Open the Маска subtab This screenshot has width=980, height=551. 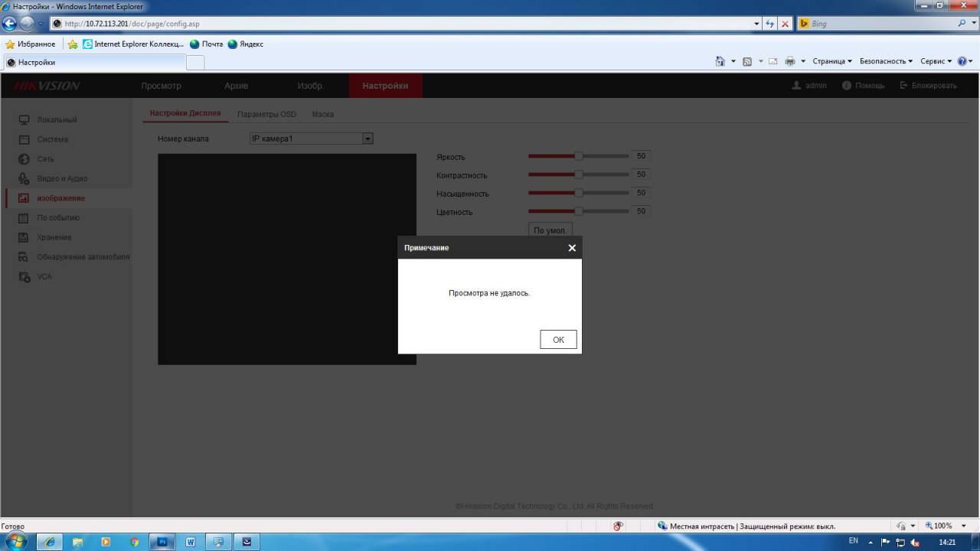point(322,114)
